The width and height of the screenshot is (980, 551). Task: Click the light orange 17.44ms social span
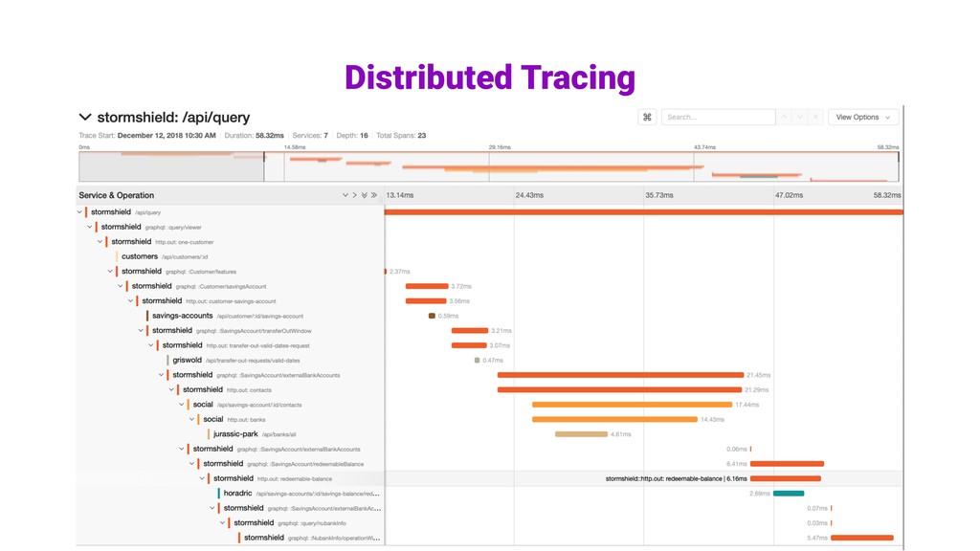click(x=632, y=405)
